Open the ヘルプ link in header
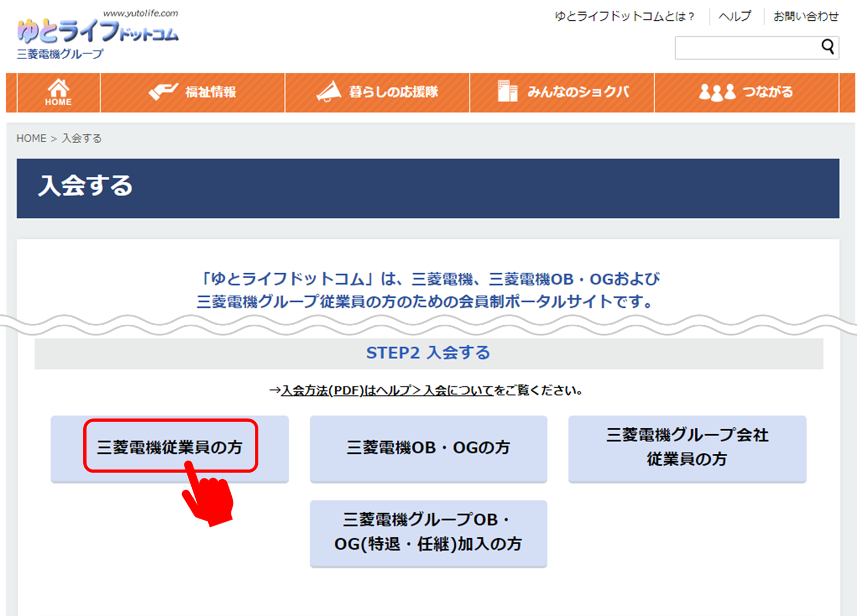857x616 pixels. [x=735, y=16]
